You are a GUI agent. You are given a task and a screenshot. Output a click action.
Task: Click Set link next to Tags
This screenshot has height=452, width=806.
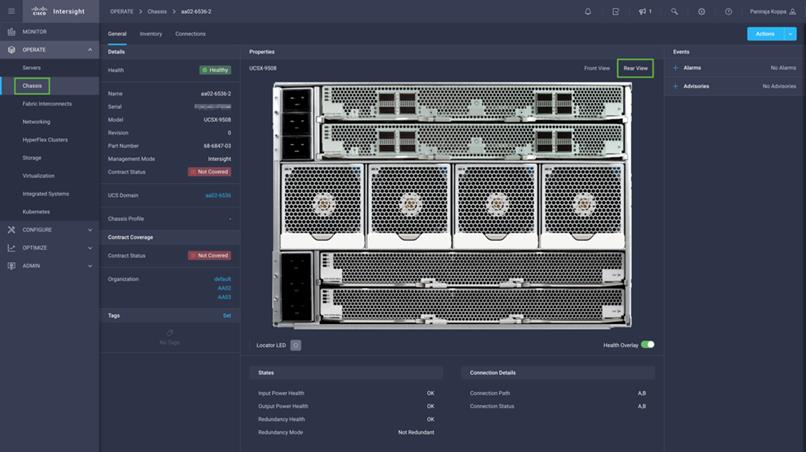pyautogui.click(x=226, y=315)
